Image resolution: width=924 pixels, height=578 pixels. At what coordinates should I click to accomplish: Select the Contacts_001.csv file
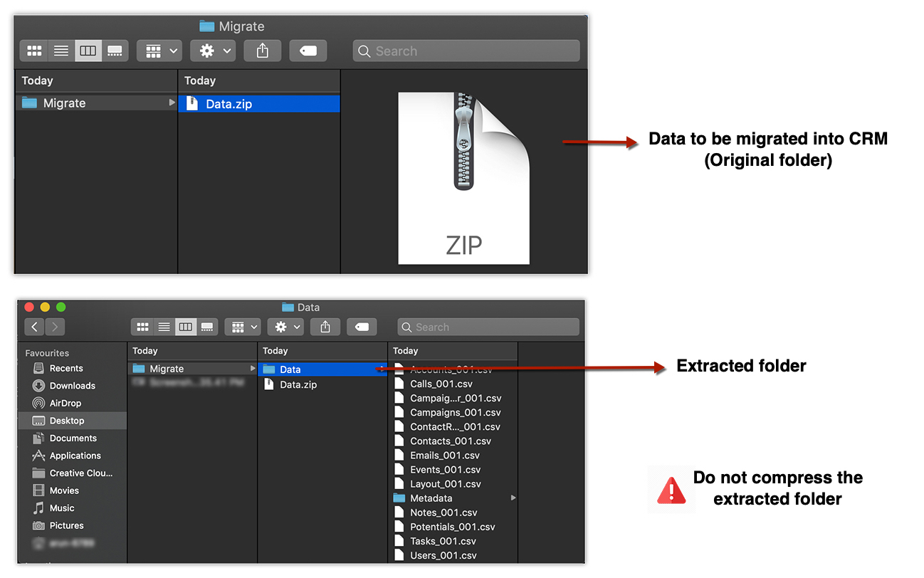[x=450, y=441]
